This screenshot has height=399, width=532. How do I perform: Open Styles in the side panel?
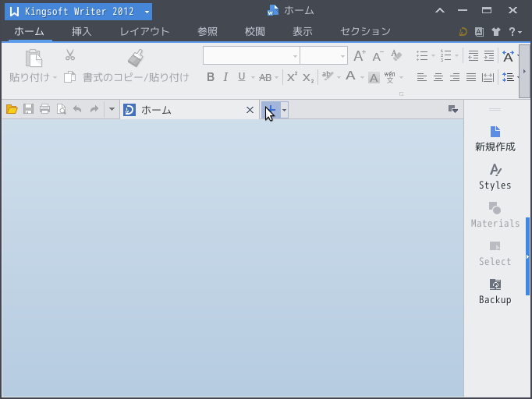tap(495, 177)
